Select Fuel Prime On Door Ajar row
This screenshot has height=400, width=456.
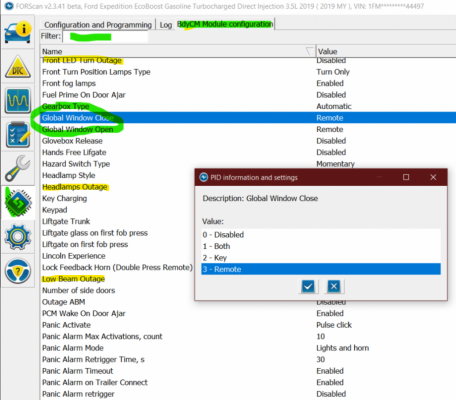click(x=248, y=95)
